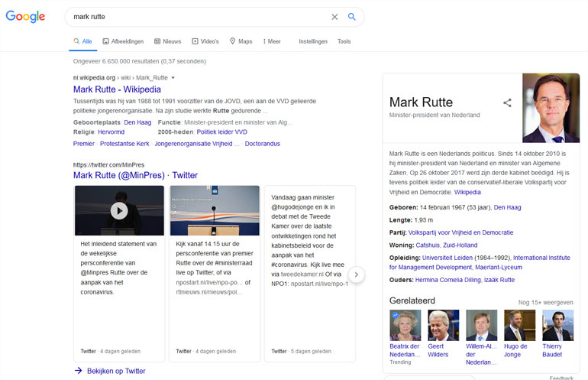588x380 pixels.
Task: Click Nog 15+ weergeven
Action: 546,303
